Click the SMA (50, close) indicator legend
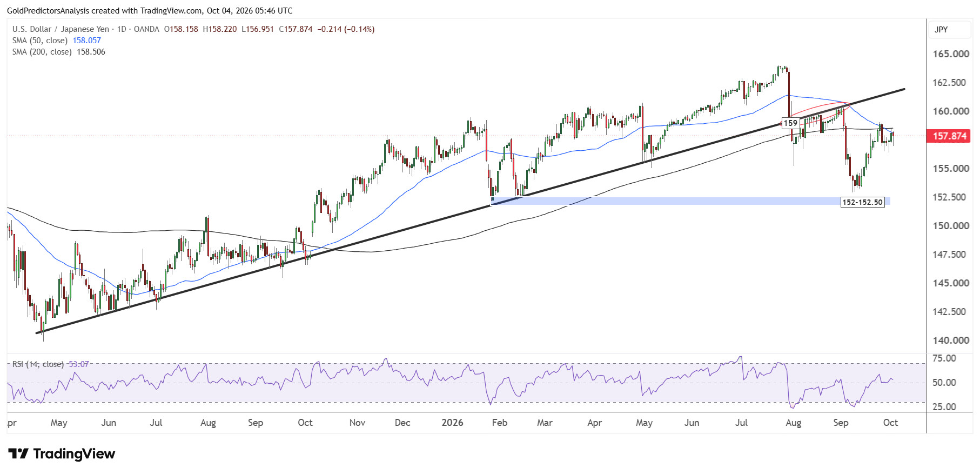The height and width of the screenshot is (474, 980). pyautogui.click(x=40, y=41)
